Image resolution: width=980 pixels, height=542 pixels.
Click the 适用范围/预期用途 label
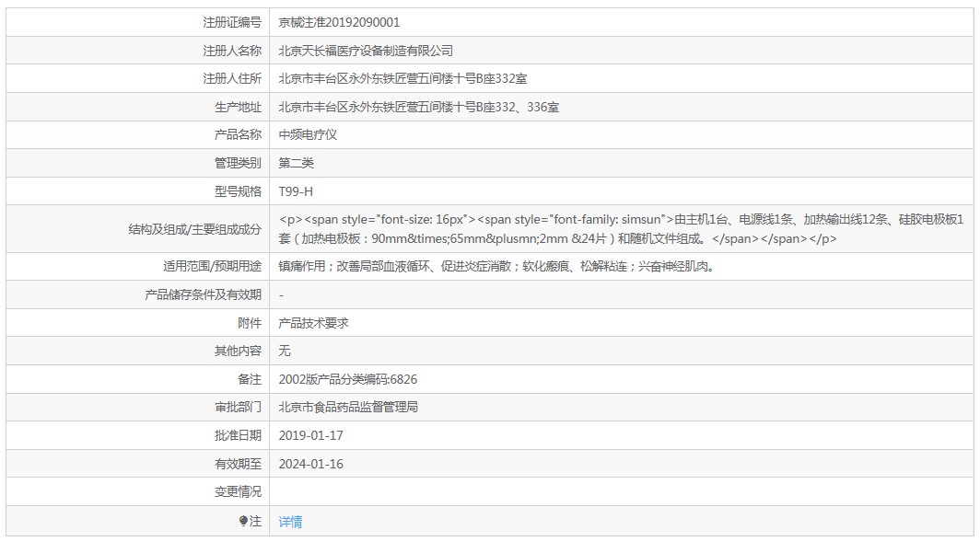tap(213, 267)
